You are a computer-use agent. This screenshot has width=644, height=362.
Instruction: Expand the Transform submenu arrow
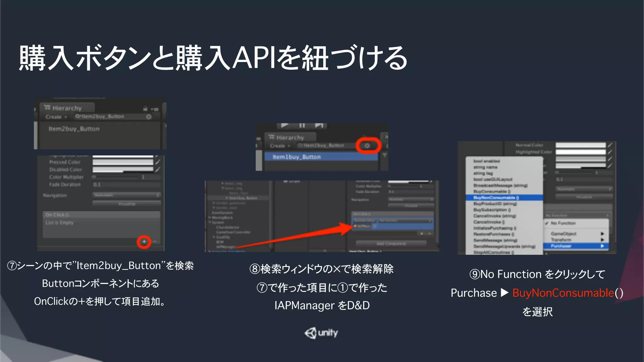click(602, 240)
